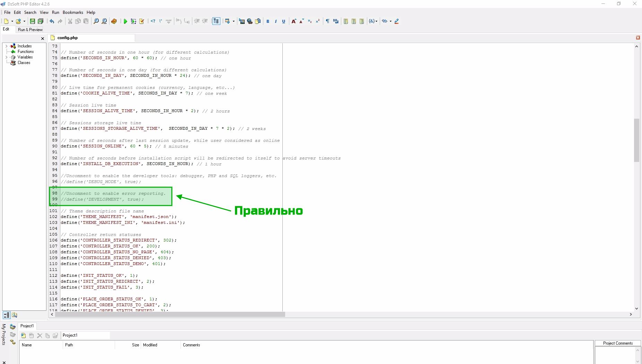The height and width of the screenshot is (364, 642).
Task: Click the Find magnifier icon
Action: click(x=96, y=21)
